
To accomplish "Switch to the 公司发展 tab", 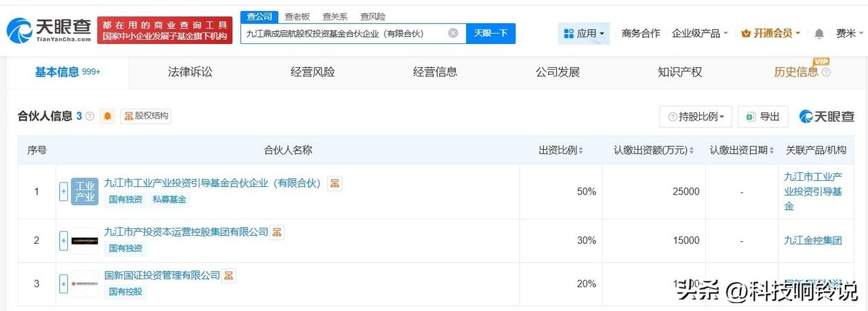I will (557, 72).
